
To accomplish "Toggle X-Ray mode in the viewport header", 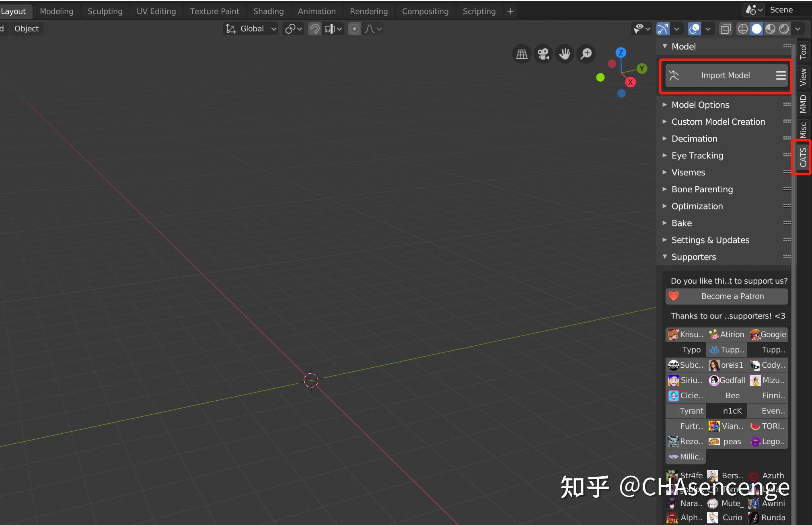I will pos(726,29).
